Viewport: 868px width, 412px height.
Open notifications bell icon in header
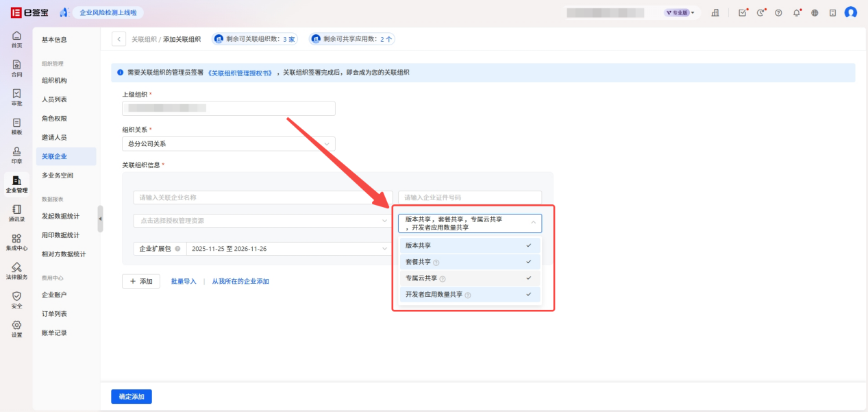[797, 12]
